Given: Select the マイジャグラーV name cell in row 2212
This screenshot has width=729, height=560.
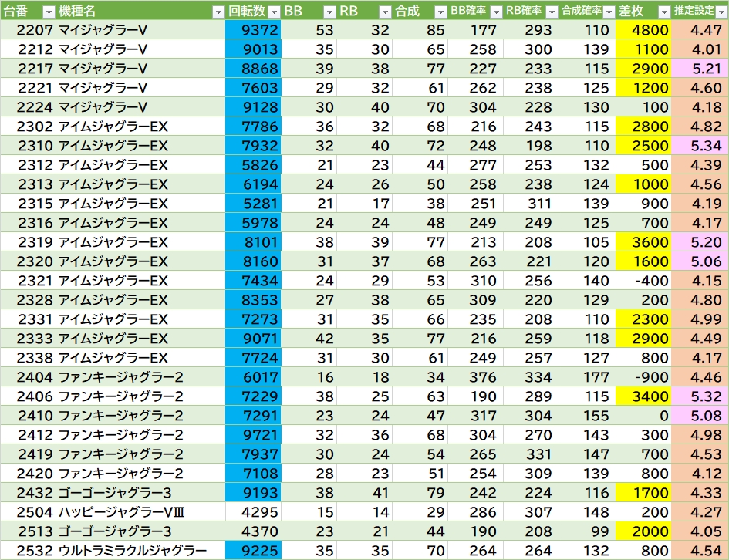Looking at the screenshot, I should (141, 49).
